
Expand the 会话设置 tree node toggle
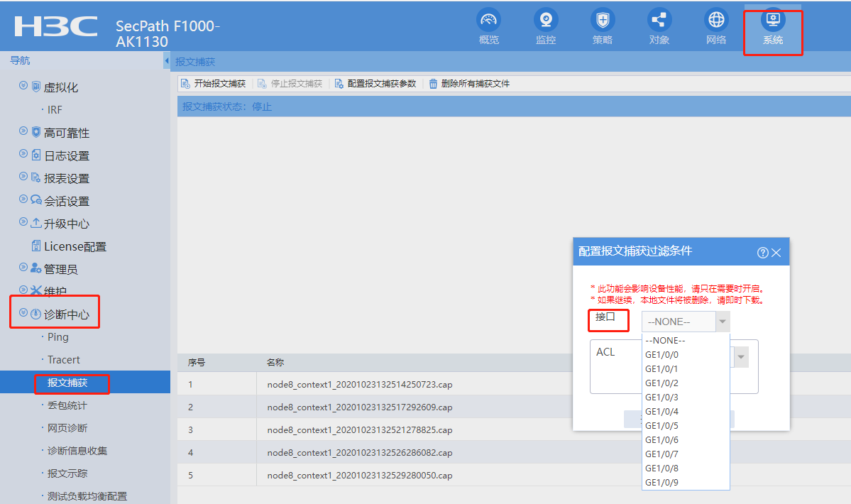pos(23,199)
